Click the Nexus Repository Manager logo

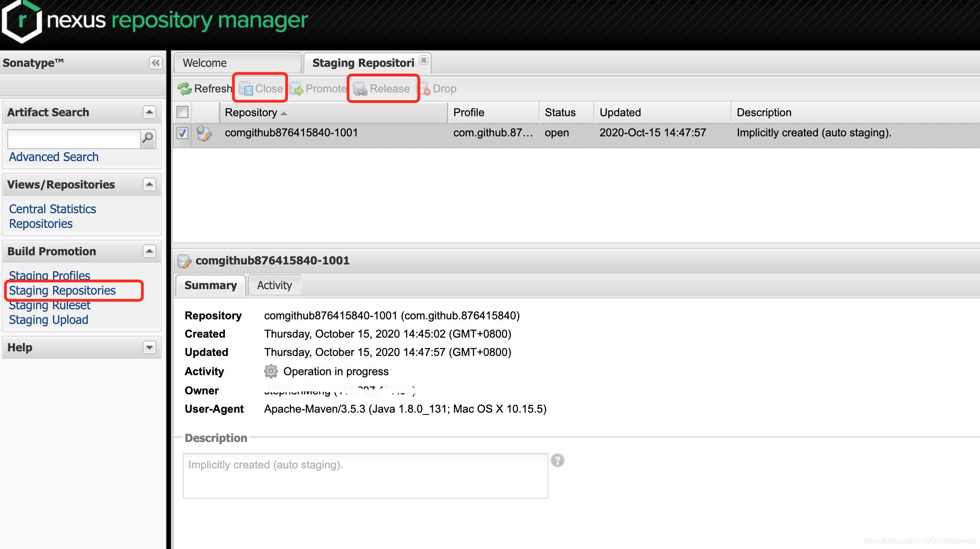(22, 21)
